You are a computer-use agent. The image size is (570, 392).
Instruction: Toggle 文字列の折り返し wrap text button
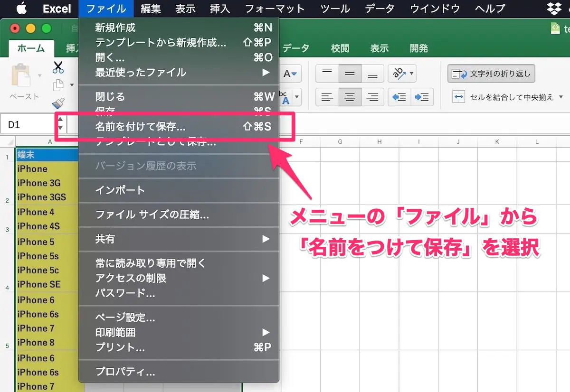492,74
